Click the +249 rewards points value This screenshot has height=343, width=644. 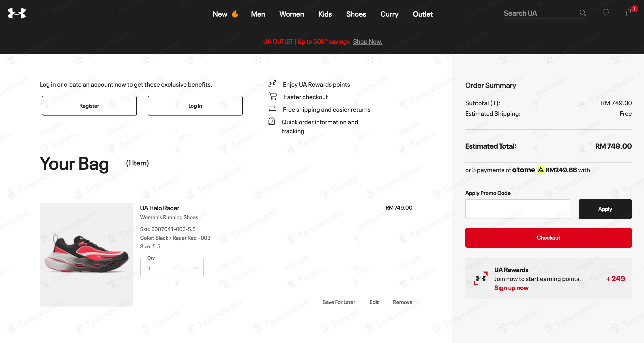[616, 279]
